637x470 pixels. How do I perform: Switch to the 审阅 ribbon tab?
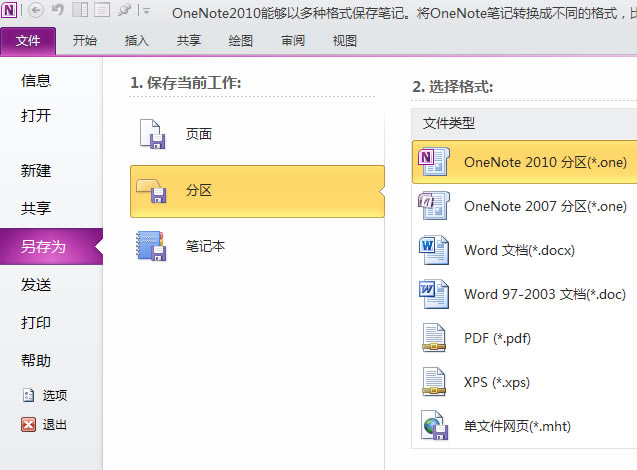coord(292,41)
